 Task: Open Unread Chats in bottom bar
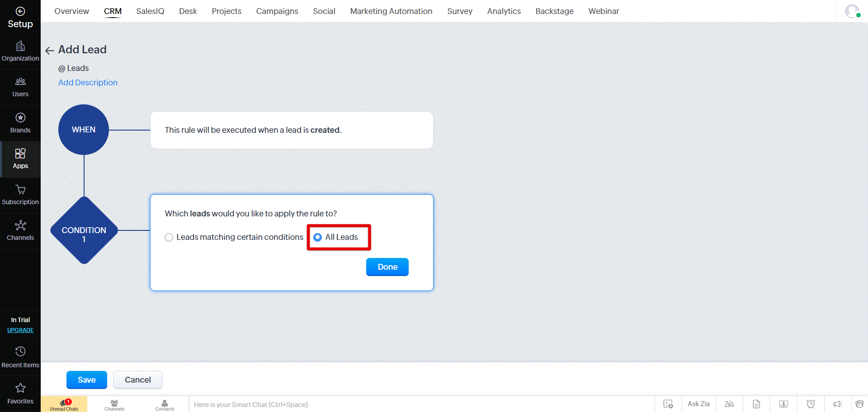[64, 404]
